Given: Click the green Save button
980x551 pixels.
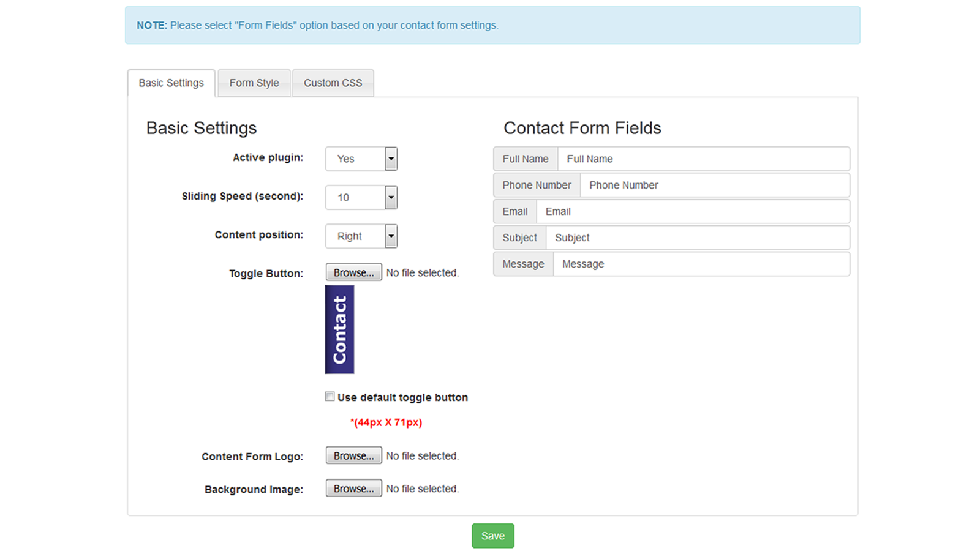Looking at the screenshot, I should pyautogui.click(x=492, y=535).
